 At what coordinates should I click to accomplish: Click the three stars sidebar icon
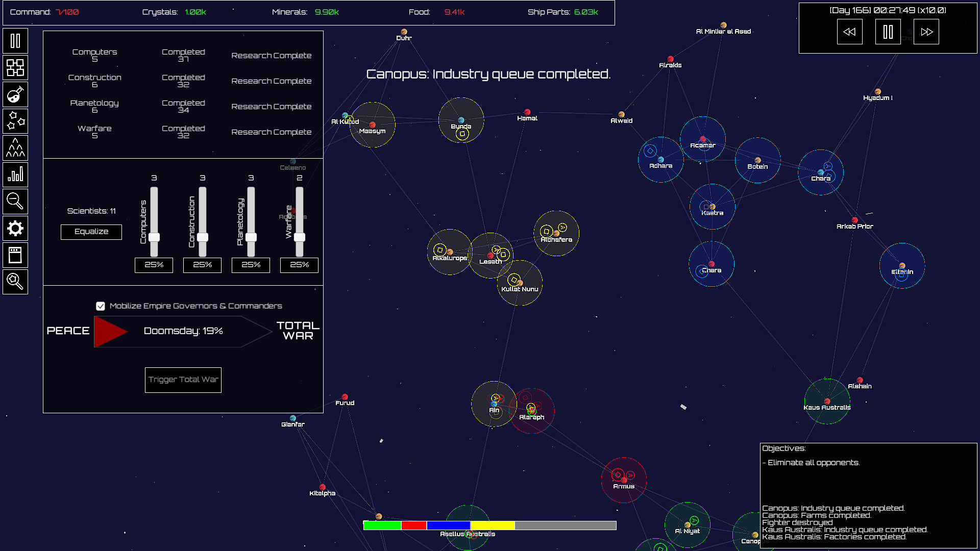pos(15,121)
